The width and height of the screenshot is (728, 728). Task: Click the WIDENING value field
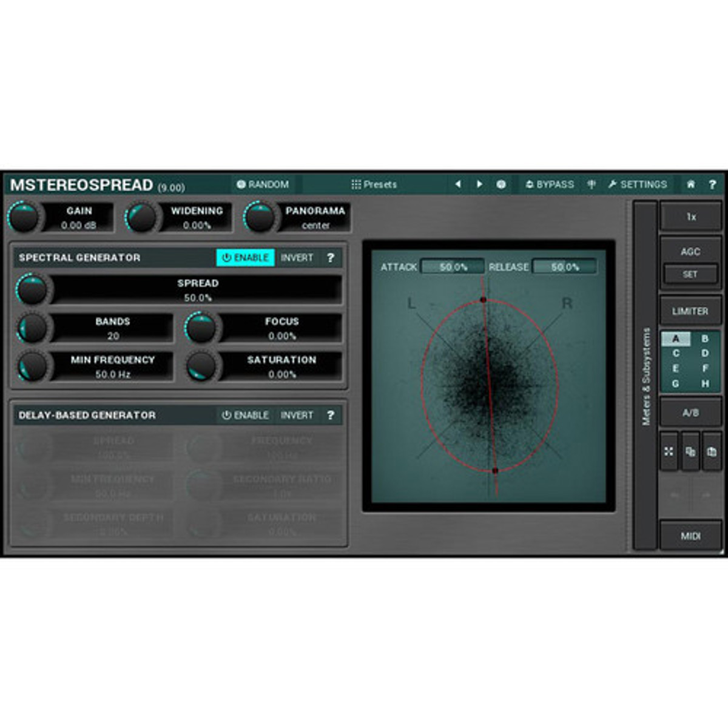197,226
